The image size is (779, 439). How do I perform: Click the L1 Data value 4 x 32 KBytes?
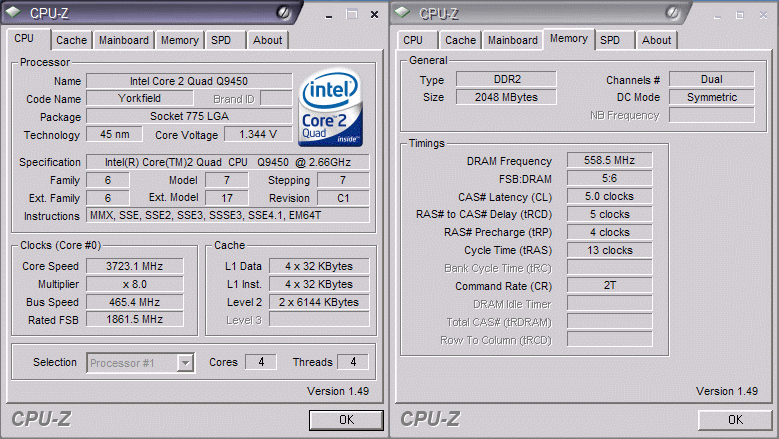(319, 266)
